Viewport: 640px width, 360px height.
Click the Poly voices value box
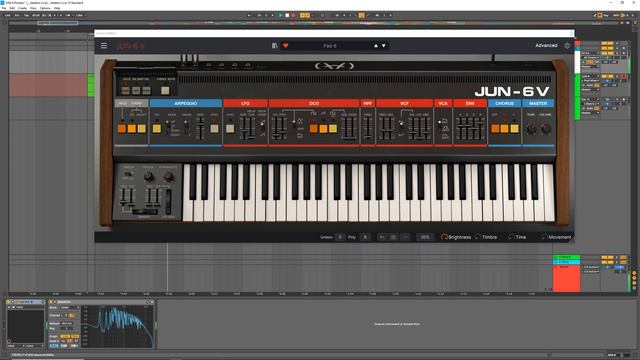pos(365,237)
